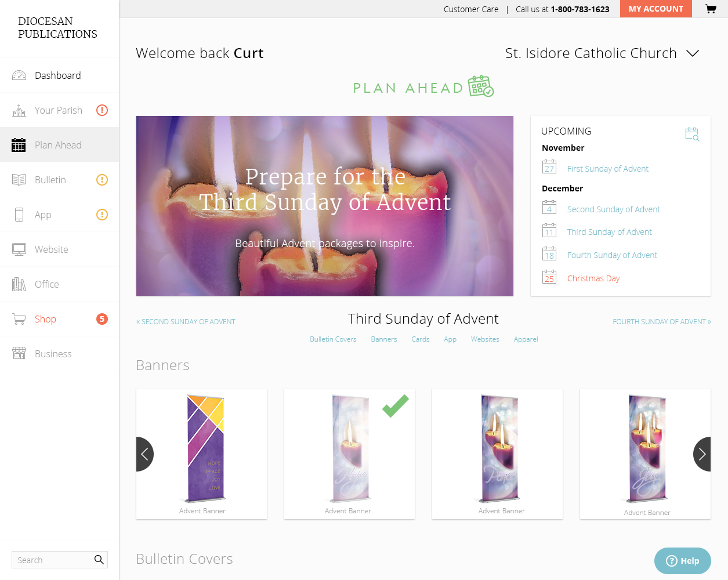Show next banners with right arrow
This screenshot has height=580, width=728.
(x=702, y=454)
